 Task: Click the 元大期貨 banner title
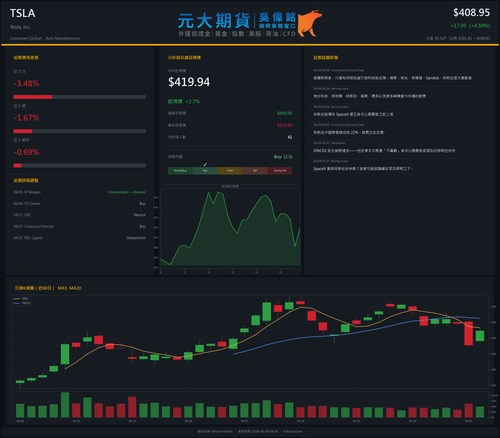tap(214, 21)
